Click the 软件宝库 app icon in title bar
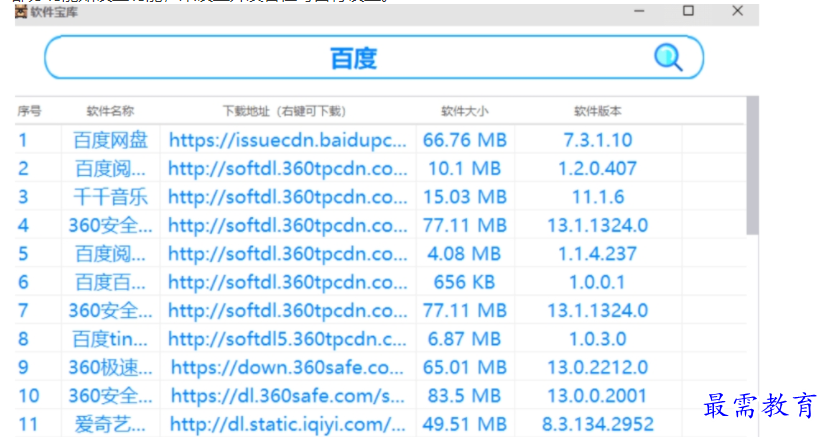 coord(21,12)
